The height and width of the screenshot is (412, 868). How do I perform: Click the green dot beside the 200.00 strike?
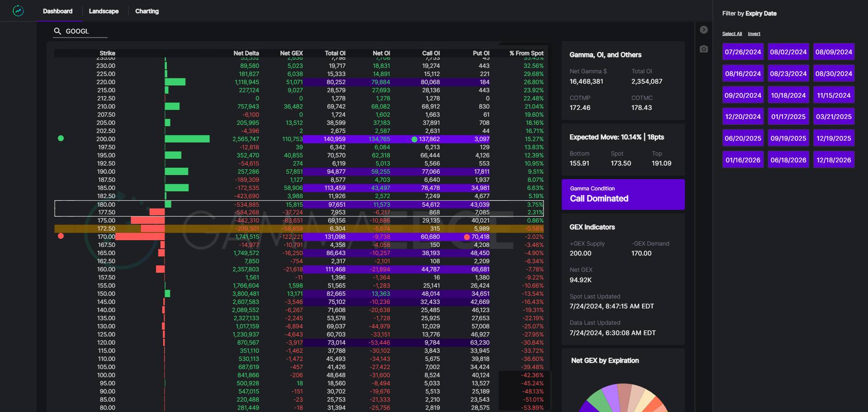tap(61, 138)
